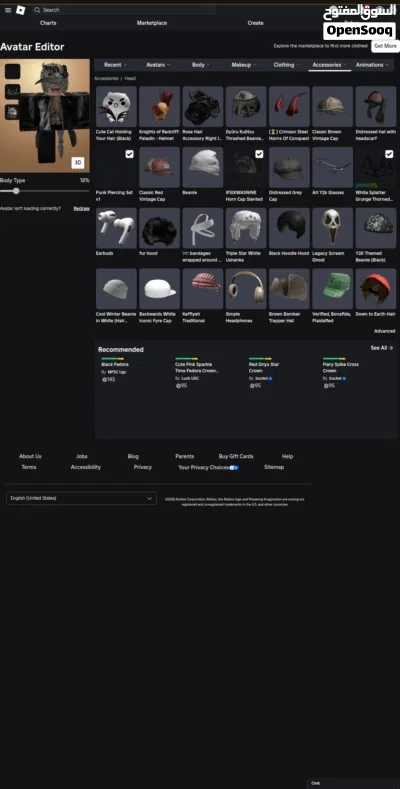Open recommended Black Fedora item
Image resolution: width=400 pixels, height=789 pixels.
115,364
